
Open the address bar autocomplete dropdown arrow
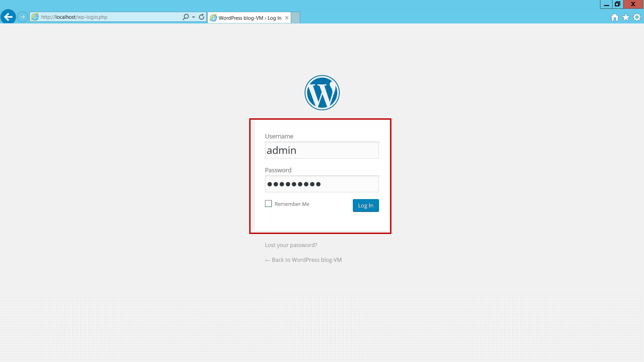tap(194, 17)
